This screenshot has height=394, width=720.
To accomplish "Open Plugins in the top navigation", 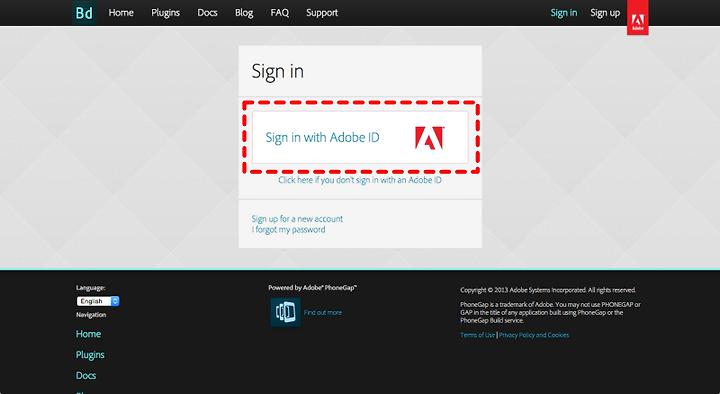I will point(165,13).
